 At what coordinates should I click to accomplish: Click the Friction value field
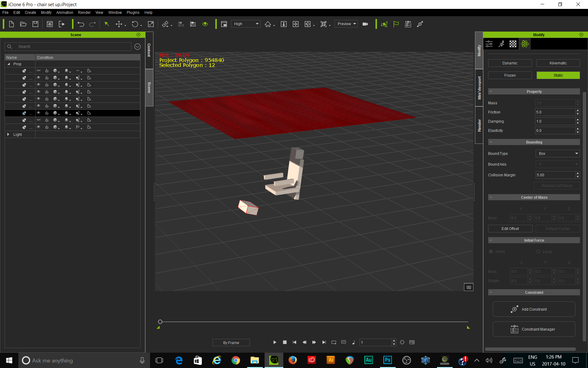[555, 112]
